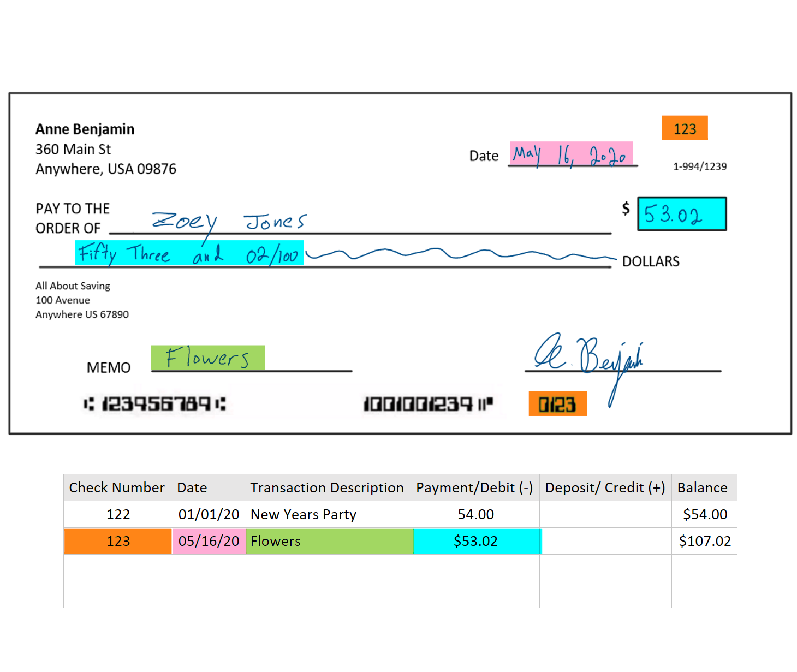Click the "Check Number" column header
The width and height of the screenshot is (797, 672).
tap(117, 487)
